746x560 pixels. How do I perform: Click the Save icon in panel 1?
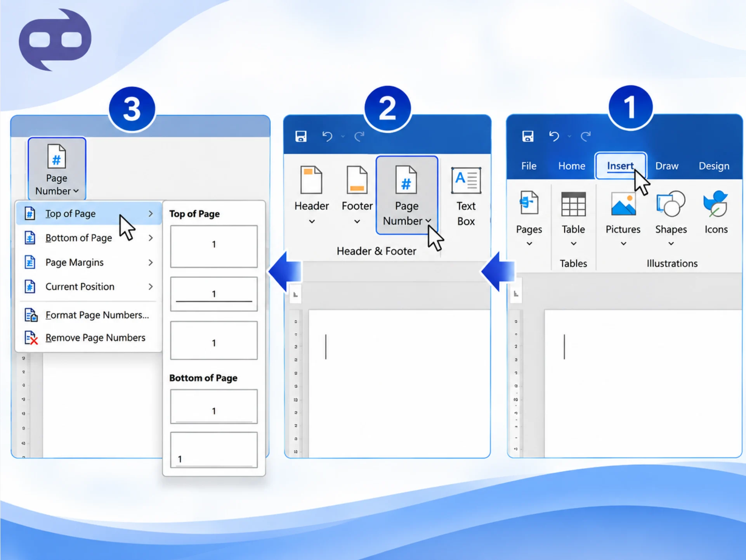527,136
